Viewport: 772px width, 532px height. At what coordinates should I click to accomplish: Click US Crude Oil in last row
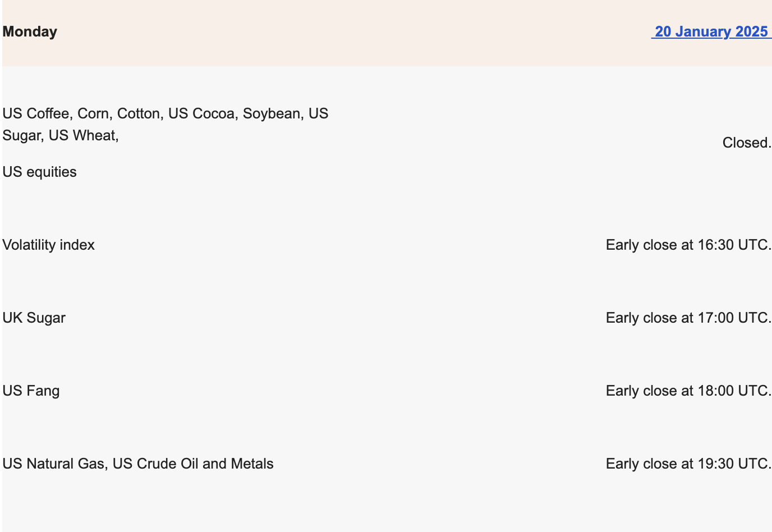[x=155, y=464]
